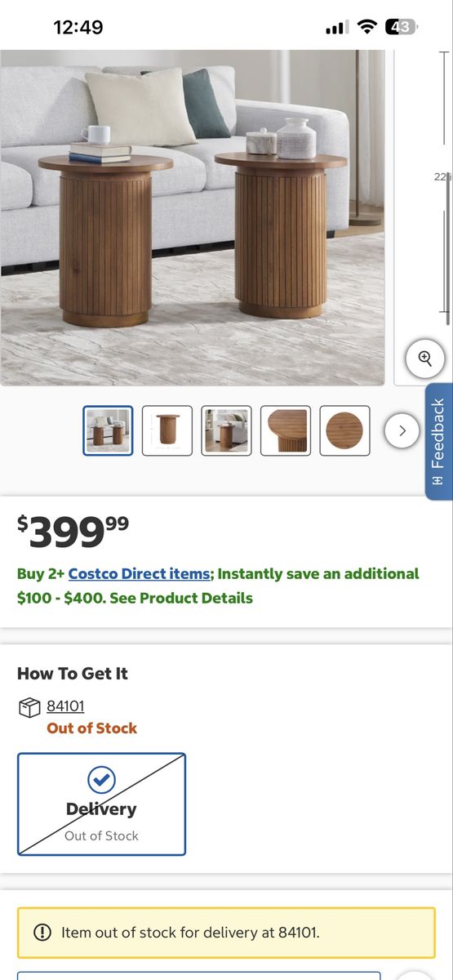Tap the Wi-Fi status bar icon
Viewport: 453px width, 980px height.
coord(367,27)
